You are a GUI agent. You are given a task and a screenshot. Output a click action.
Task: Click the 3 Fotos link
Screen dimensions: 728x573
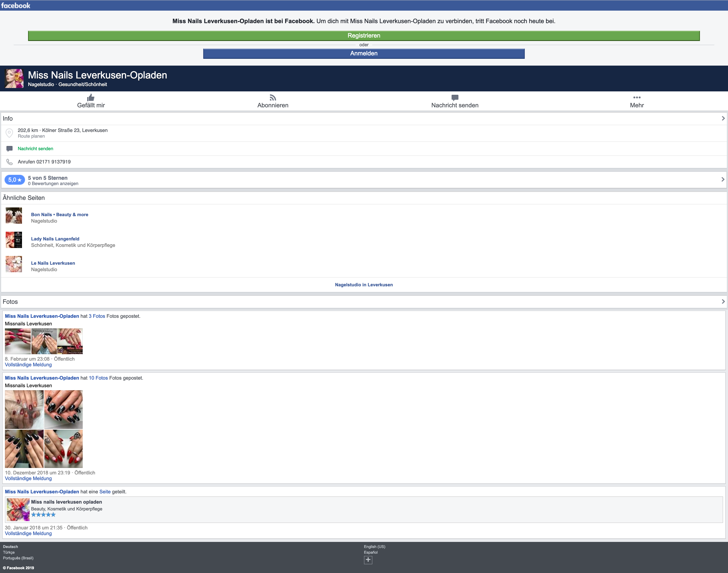97,316
